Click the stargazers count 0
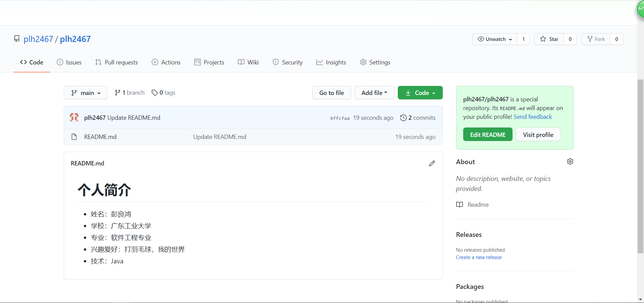Image resolution: width=644 pixels, height=303 pixels. pyautogui.click(x=570, y=39)
